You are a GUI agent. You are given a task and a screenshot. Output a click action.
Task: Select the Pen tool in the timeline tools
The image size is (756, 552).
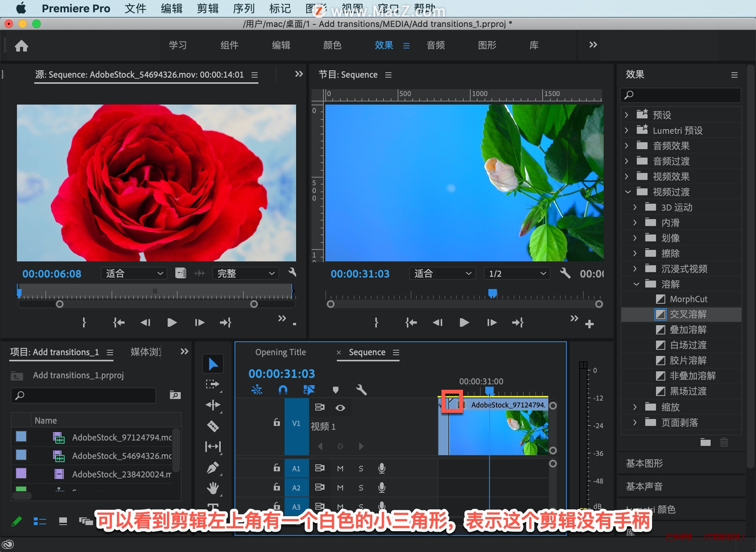213,467
